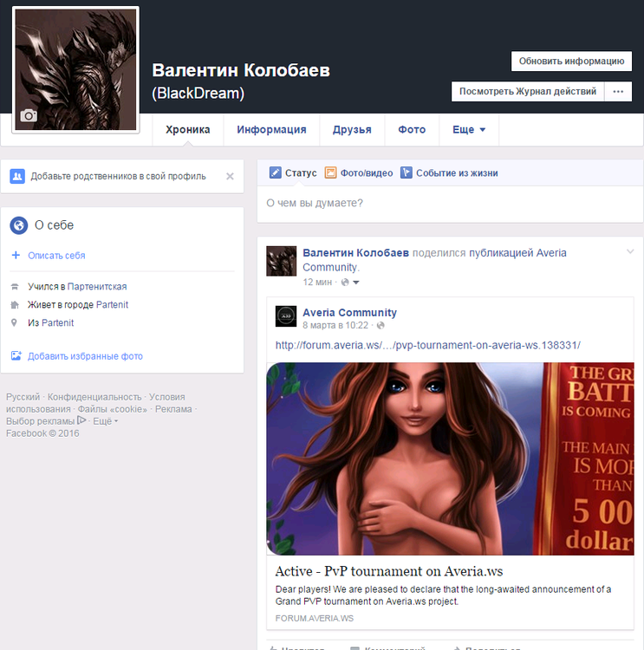This screenshot has height=650, width=644.
Task: Select the Статус composer tab
Action: click(293, 172)
